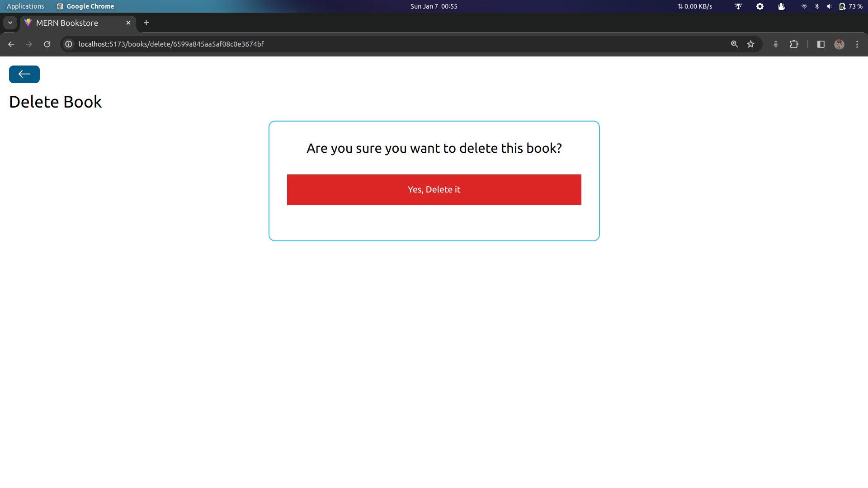Image resolution: width=868 pixels, height=488 pixels.
Task: Go back using the page's back arrow button
Action: pyautogui.click(x=24, y=74)
